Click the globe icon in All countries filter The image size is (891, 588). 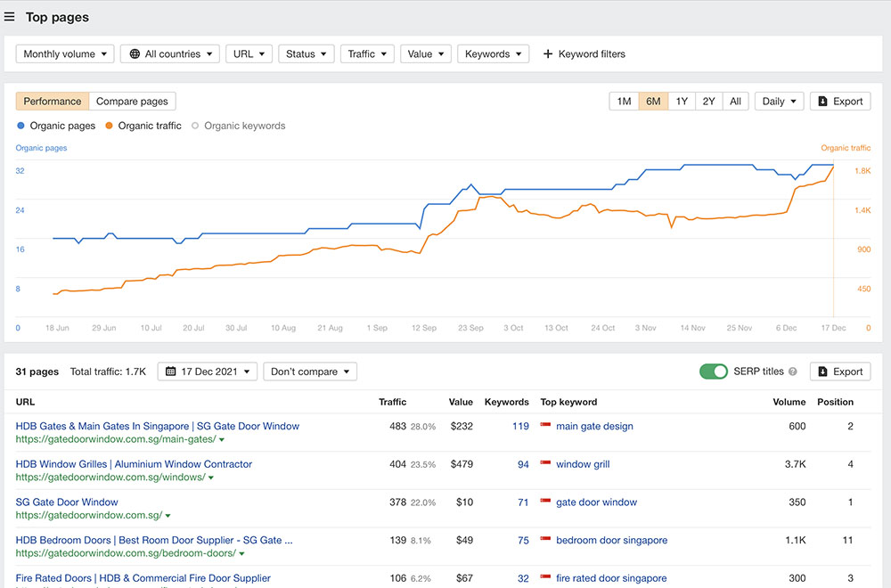135,54
